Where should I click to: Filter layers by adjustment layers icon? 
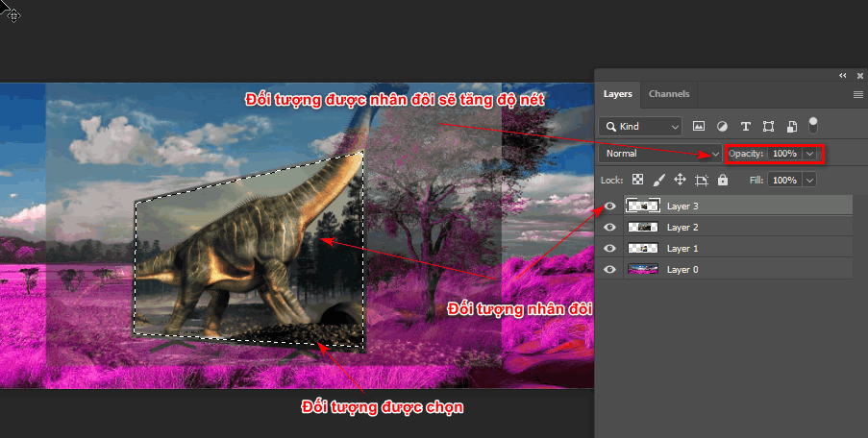click(x=722, y=126)
